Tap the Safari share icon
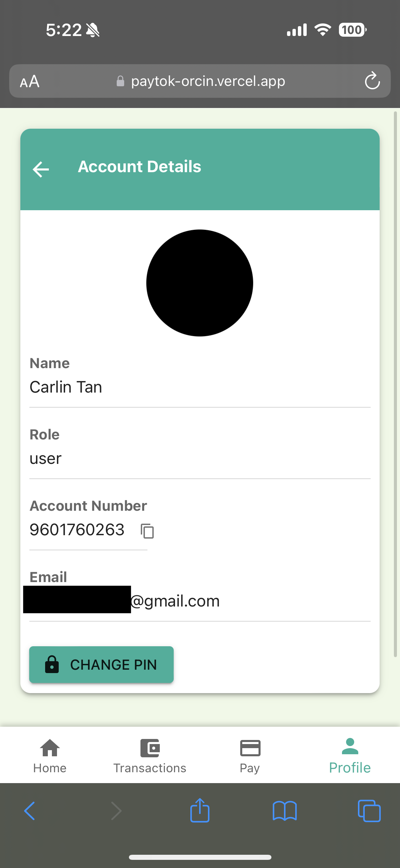Viewport: 400px width, 868px height. pyautogui.click(x=200, y=810)
